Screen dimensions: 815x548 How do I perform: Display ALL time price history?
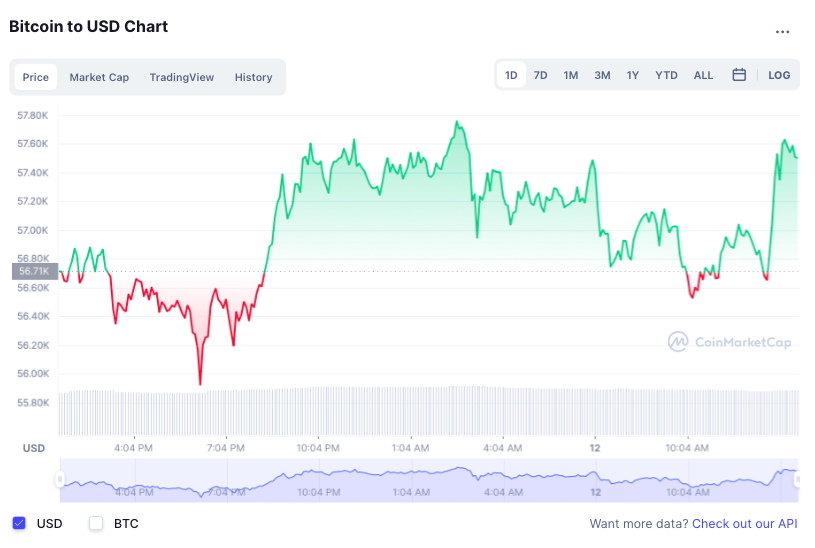(x=703, y=75)
